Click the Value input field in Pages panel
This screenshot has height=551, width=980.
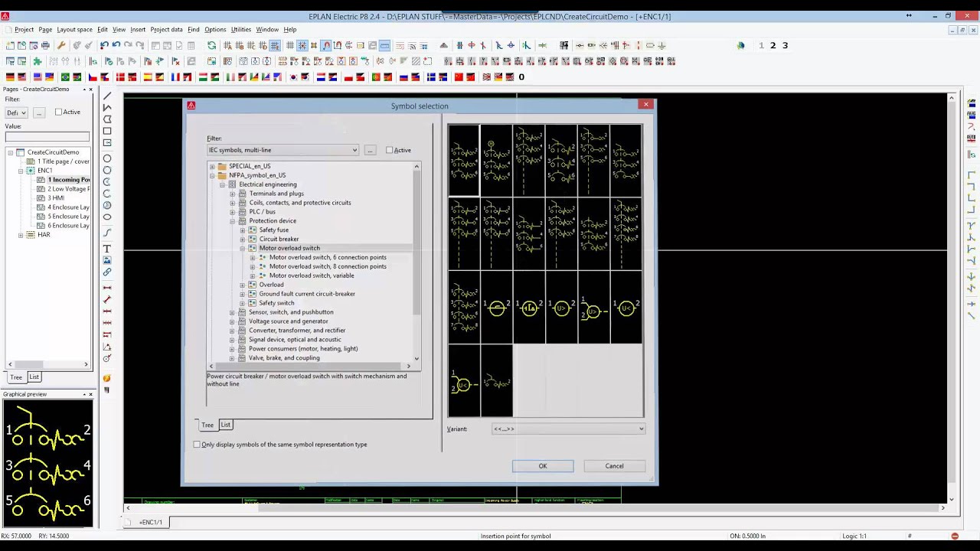(47, 137)
